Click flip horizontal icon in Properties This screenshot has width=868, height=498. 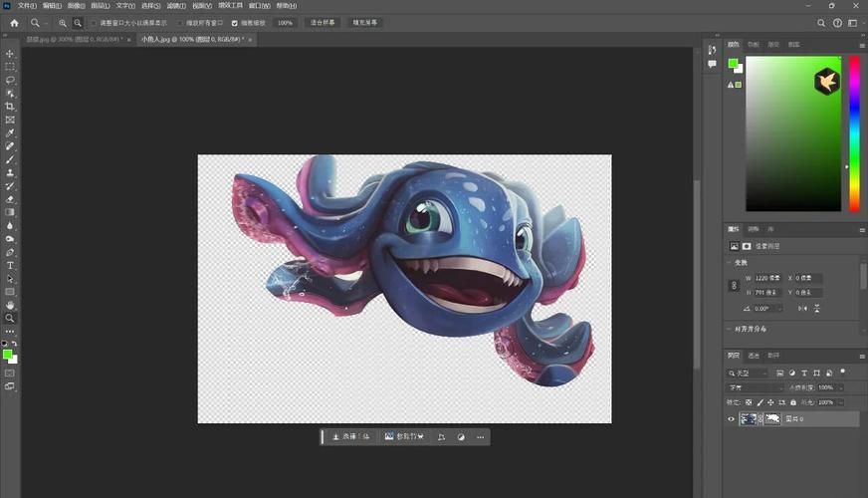tap(802, 309)
